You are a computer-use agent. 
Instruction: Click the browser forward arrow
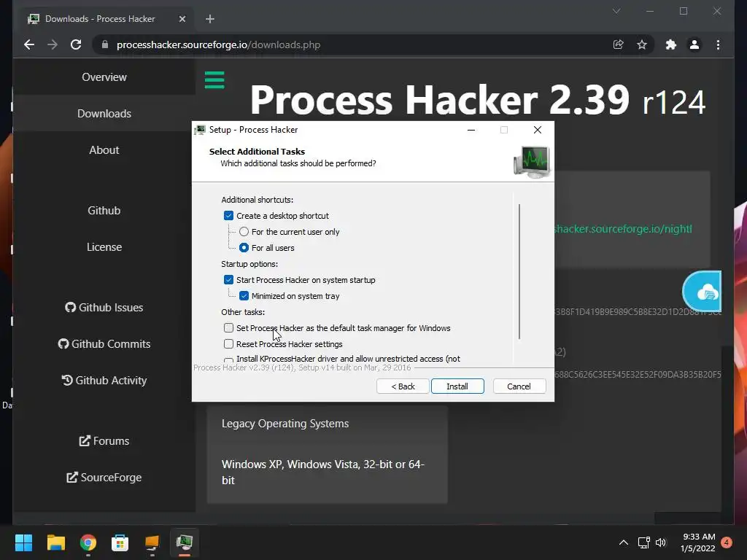53,44
